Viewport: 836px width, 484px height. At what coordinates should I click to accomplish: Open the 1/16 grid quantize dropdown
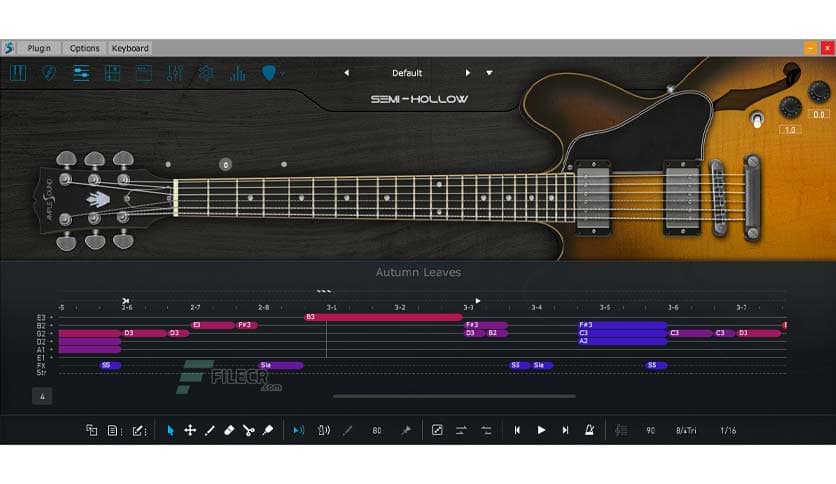tap(728, 430)
